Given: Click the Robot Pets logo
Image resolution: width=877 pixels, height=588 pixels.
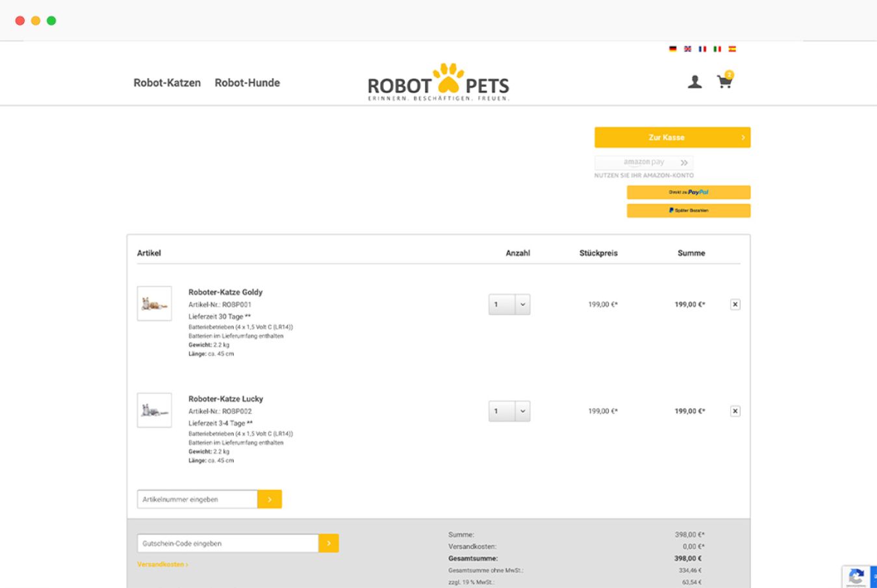Looking at the screenshot, I should click(438, 83).
